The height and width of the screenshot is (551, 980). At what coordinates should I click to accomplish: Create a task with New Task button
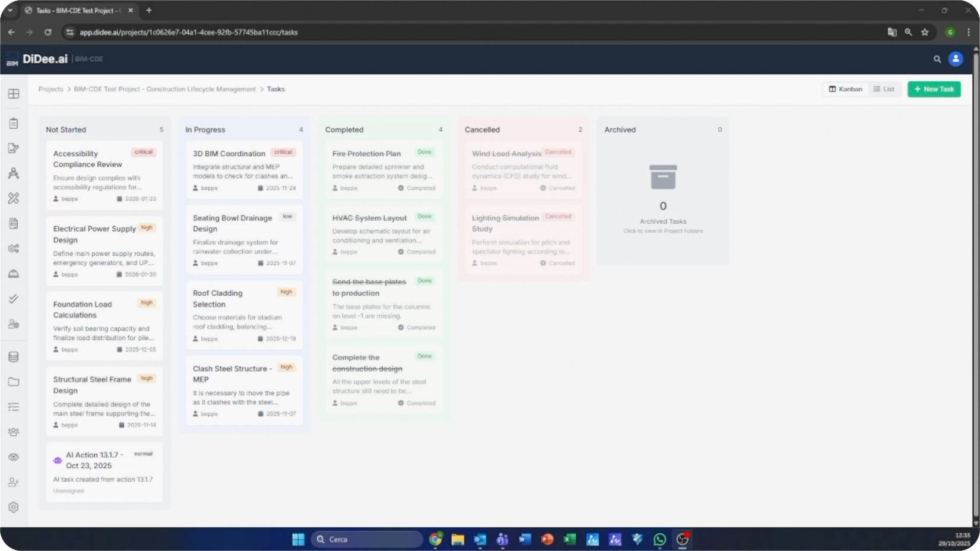click(x=934, y=89)
